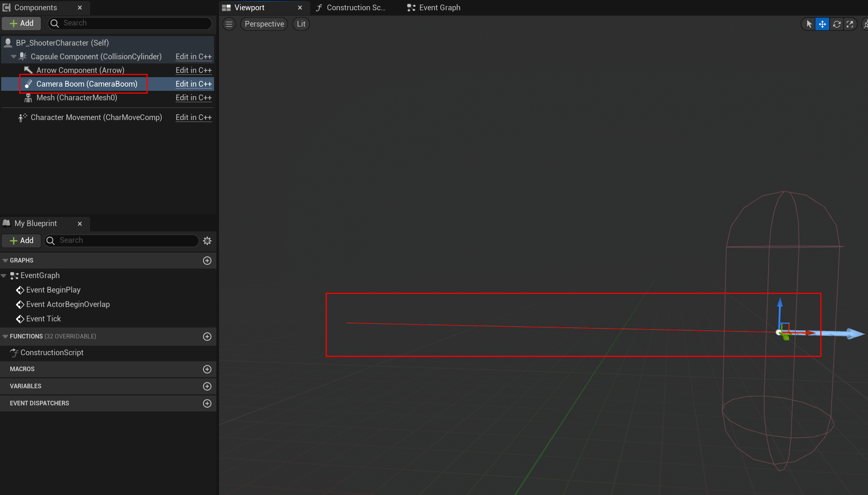The width and height of the screenshot is (868, 495).
Task: Add a new variable with plus icon
Action: (x=207, y=386)
